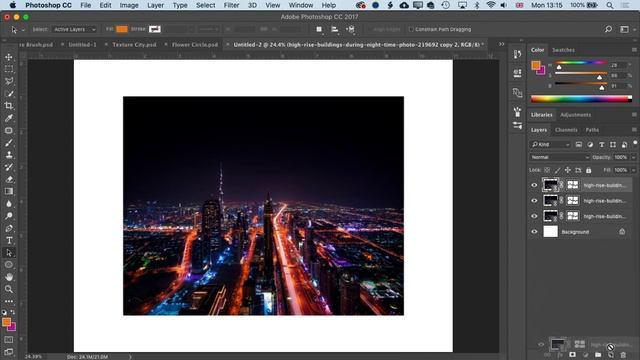Hide the Background layer eye icon

pyautogui.click(x=534, y=232)
